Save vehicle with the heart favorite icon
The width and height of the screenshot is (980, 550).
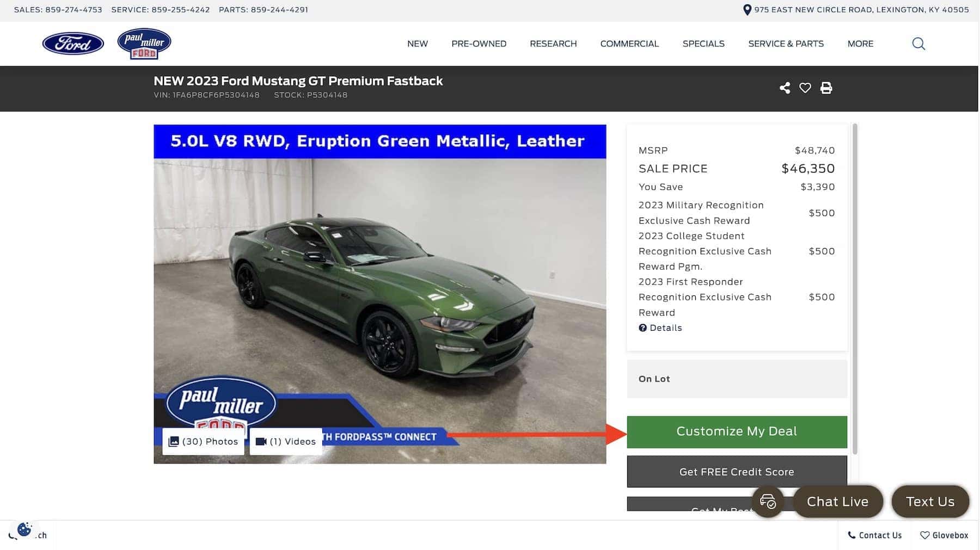click(x=805, y=88)
